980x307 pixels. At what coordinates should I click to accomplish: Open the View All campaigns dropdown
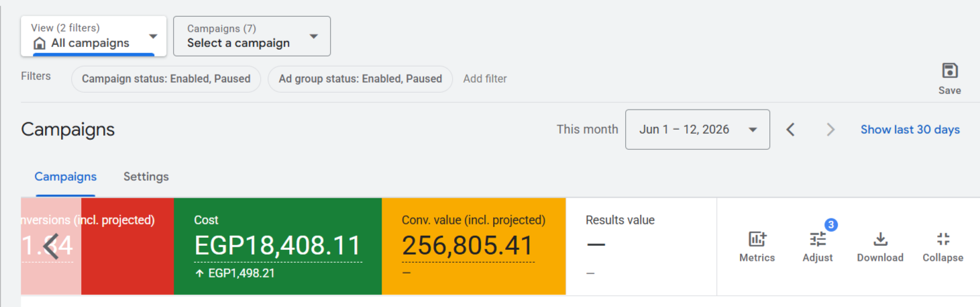(x=93, y=36)
